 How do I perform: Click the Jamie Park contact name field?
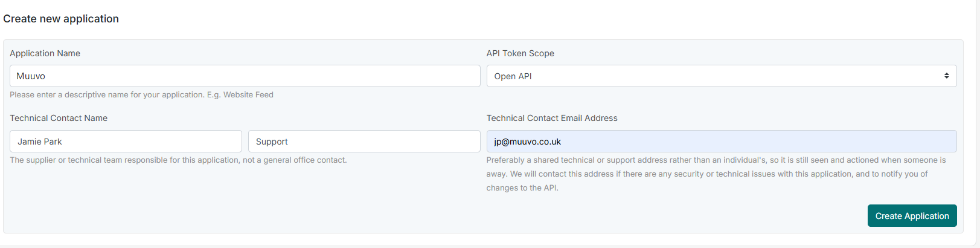(x=126, y=142)
